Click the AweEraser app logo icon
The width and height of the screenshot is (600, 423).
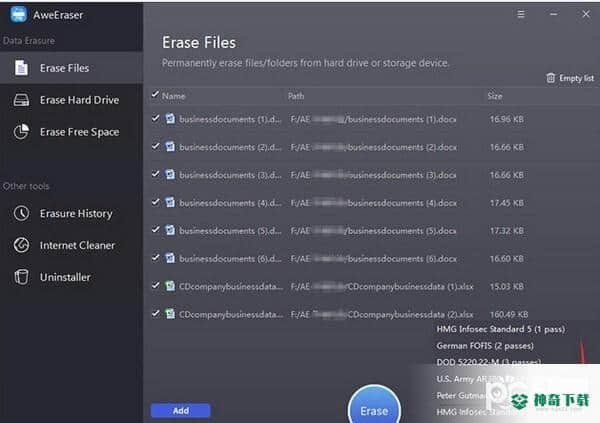(x=18, y=15)
